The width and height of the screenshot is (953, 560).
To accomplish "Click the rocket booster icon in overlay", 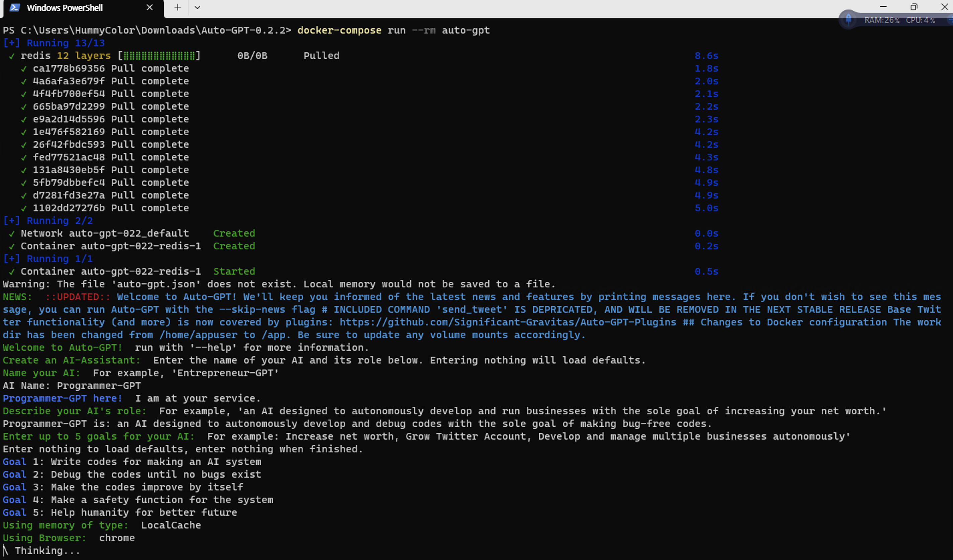I will 848,19.
